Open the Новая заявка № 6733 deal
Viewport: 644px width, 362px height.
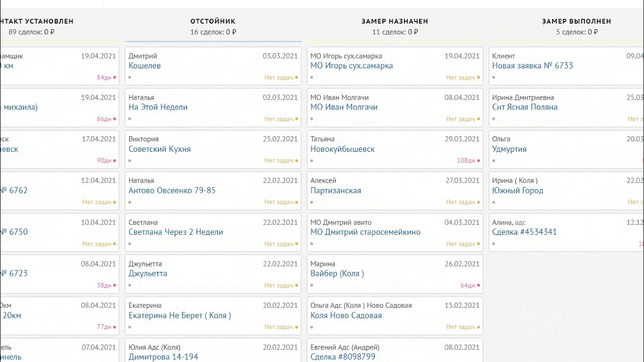click(532, 66)
